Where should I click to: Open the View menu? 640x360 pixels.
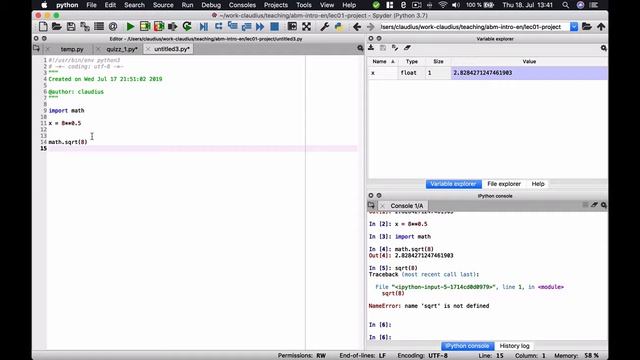click(327, 5)
